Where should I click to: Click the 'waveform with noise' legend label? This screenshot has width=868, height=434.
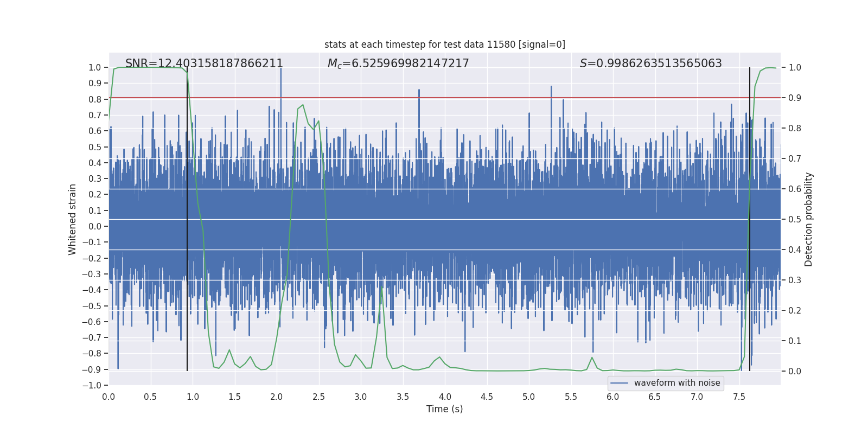[676, 383]
